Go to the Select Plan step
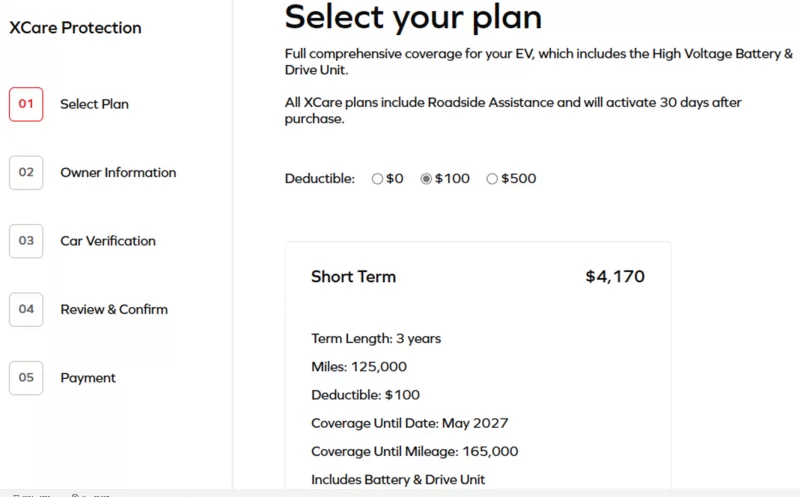 point(94,104)
